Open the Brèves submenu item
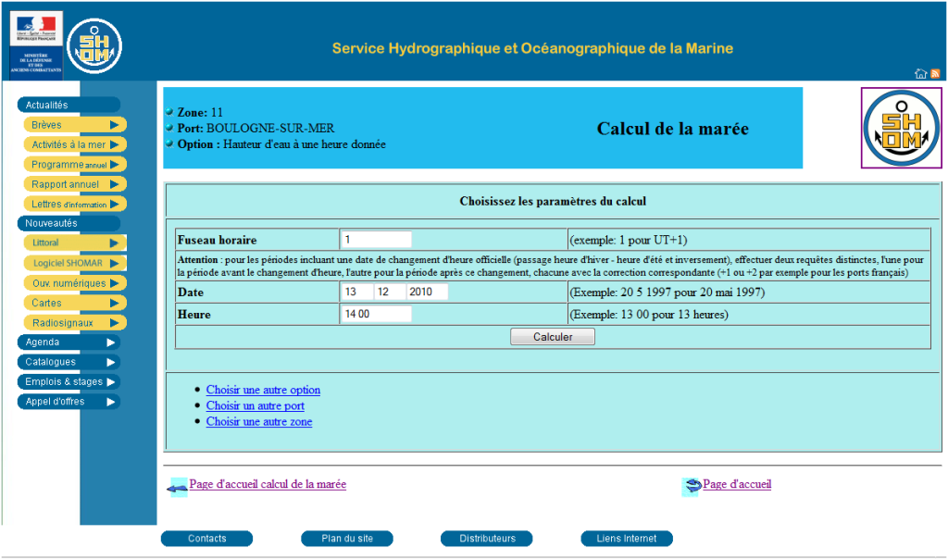This screenshot has height=560, width=948. tap(75, 125)
